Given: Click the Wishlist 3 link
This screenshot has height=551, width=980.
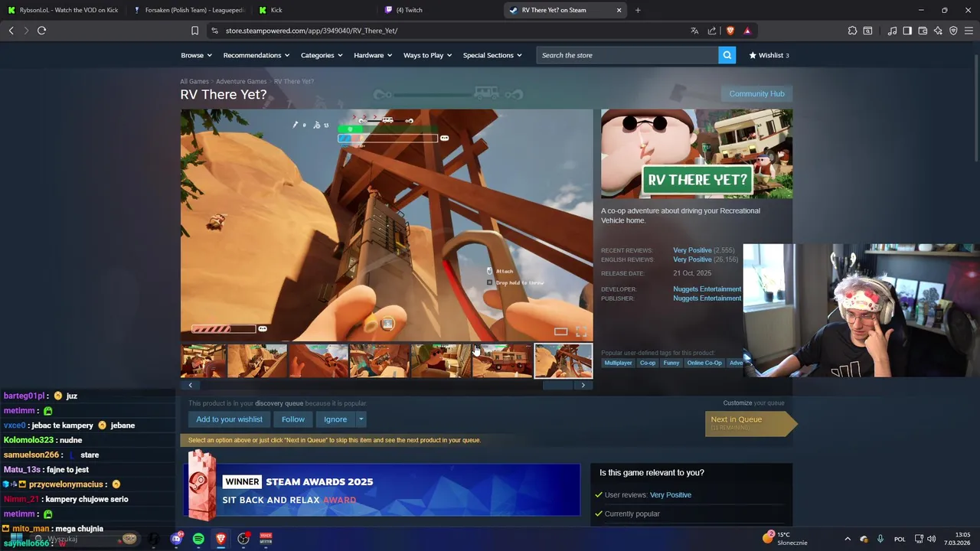Looking at the screenshot, I should point(769,55).
